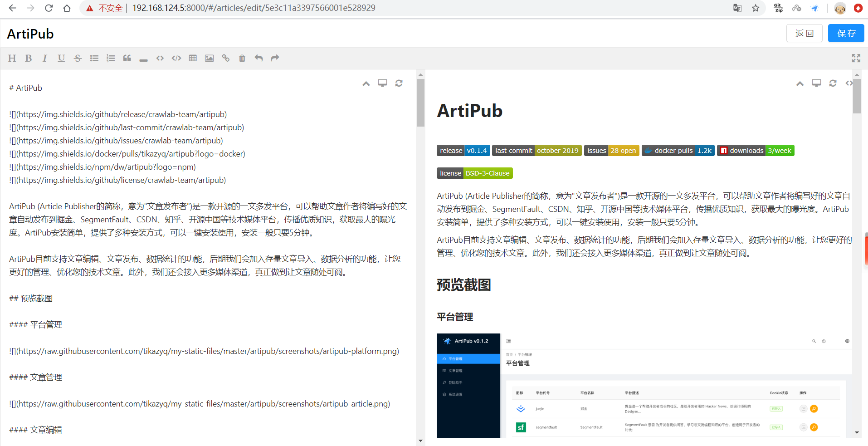Image resolution: width=868 pixels, height=446 pixels.
Task: Undo the last edit
Action: click(x=258, y=58)
